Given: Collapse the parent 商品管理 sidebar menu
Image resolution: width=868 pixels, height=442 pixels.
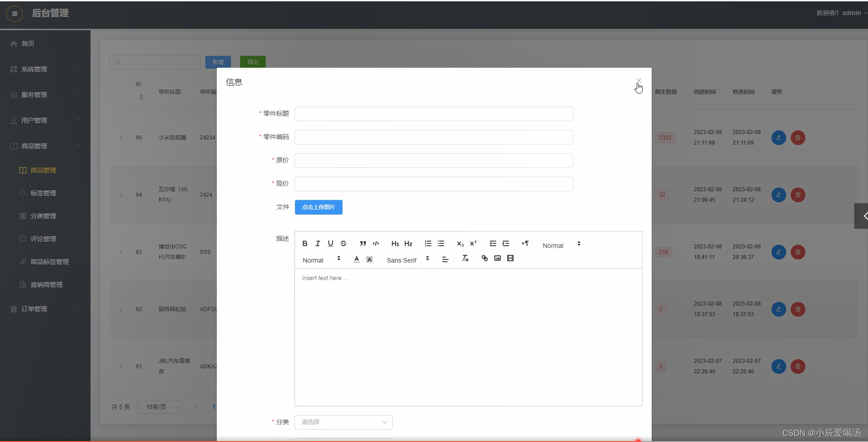Looking at the screenshot, I should [x=45, y=146].
